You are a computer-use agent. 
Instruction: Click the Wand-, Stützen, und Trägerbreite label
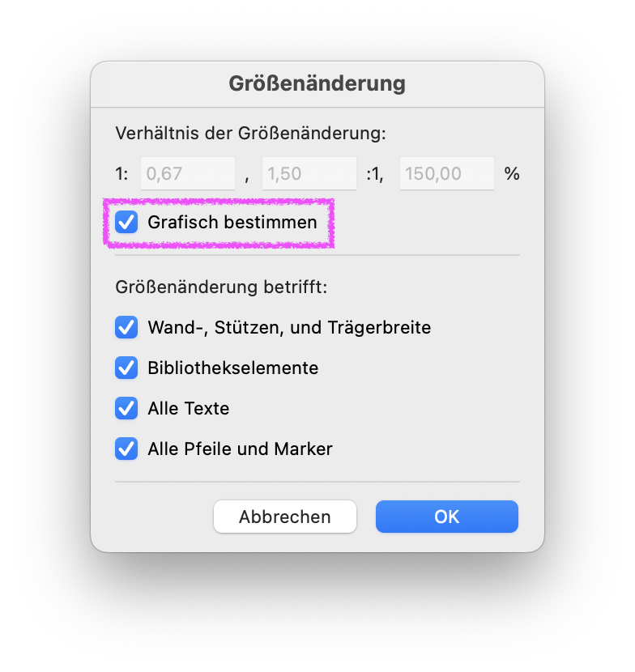pos(289,328)
